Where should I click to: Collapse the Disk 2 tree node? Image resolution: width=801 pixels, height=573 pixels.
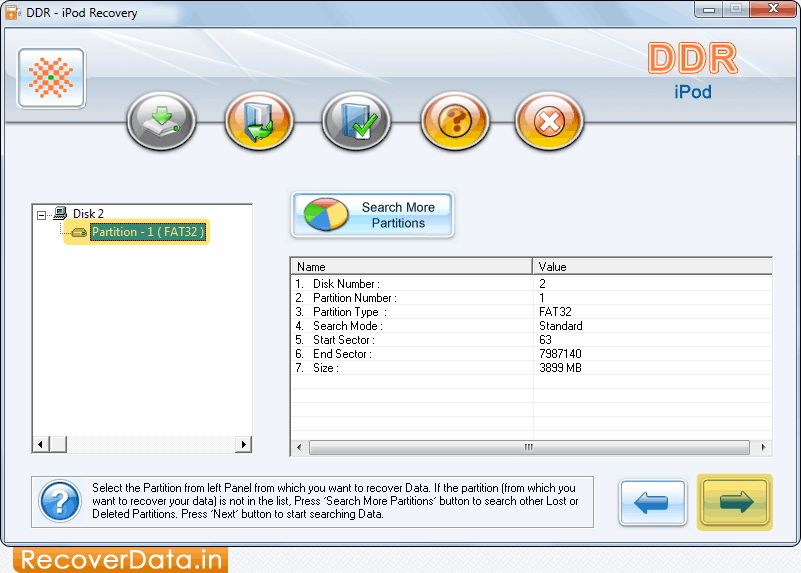42,215
